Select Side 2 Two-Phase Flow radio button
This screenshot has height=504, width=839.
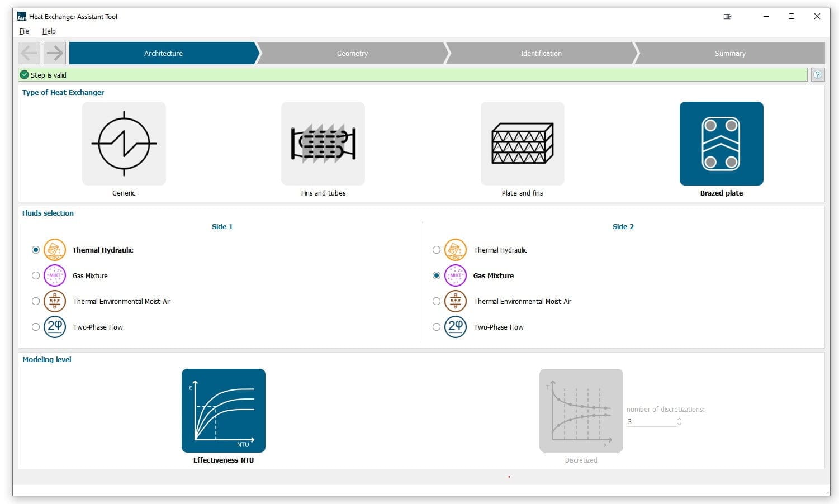[437, 327]
